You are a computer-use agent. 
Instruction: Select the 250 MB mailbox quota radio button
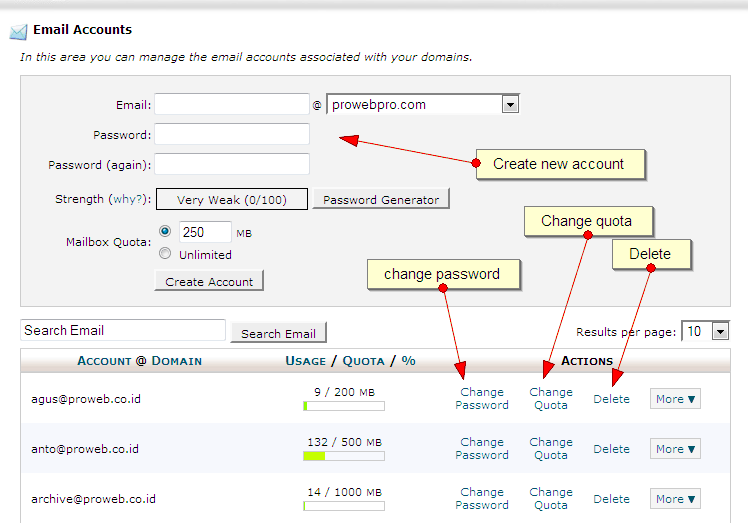click(x=165, y=231)
